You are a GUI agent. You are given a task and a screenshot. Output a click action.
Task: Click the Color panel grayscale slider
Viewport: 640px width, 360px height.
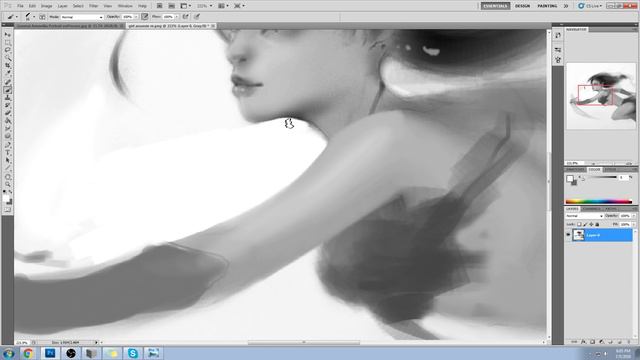tap(602, 177)
